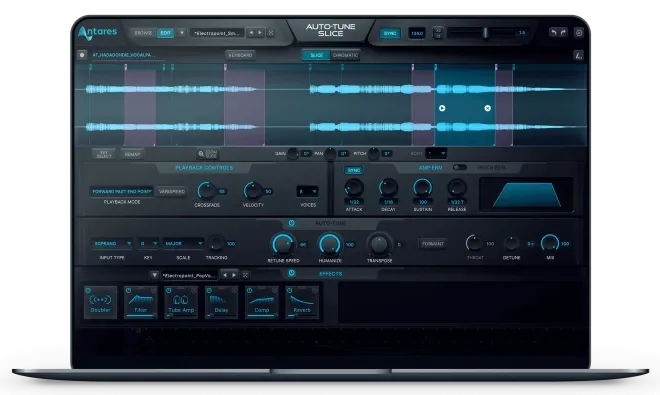Go to the previous effects preset
660x395 pixels.
click(x=225, y=275)
